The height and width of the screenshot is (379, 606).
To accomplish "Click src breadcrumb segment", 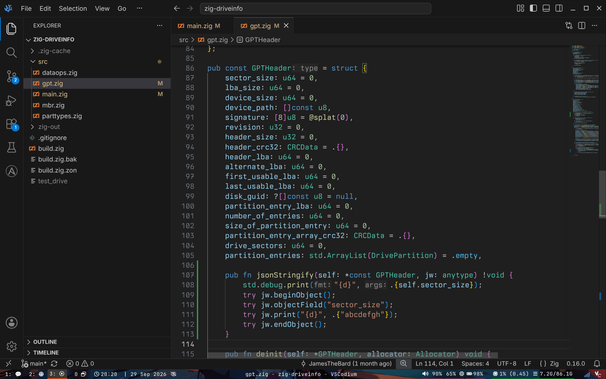I will (183, 40).
